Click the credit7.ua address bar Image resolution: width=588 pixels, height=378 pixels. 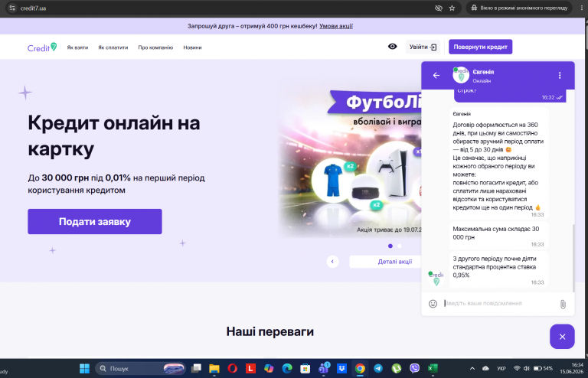coord(225,8)
